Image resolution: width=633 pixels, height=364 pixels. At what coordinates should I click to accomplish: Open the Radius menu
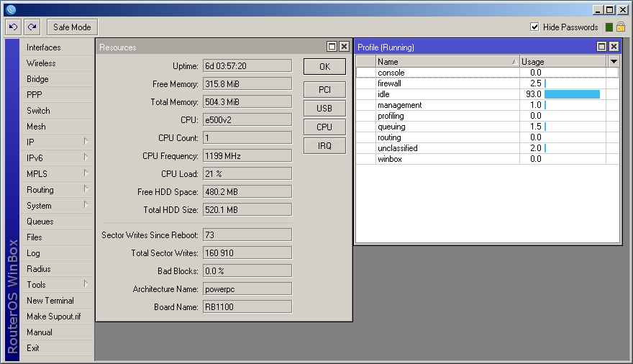57,269
